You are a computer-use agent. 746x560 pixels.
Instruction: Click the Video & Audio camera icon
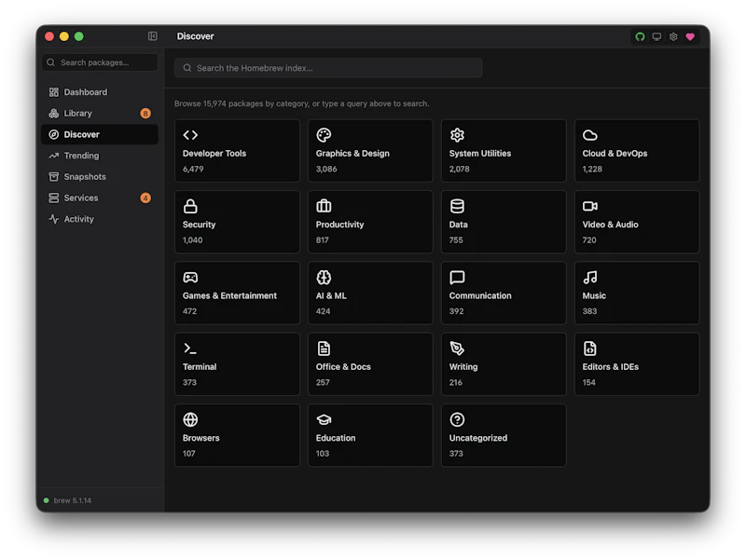590,206
